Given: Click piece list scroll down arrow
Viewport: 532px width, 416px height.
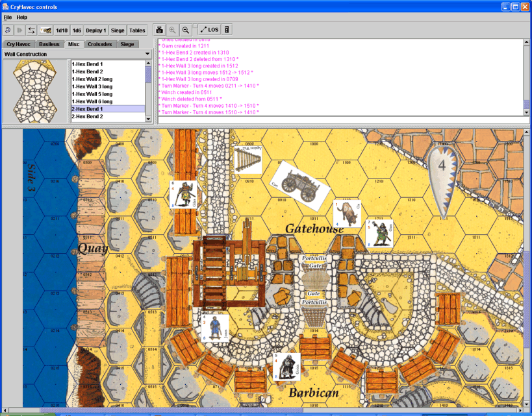Looking at the screenshot, I should pyautogui.click(x=148, y=119).
